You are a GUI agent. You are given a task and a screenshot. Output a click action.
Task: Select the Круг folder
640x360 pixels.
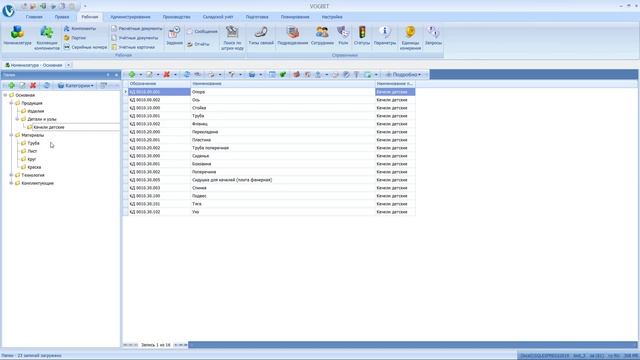(x=32, y=159)
